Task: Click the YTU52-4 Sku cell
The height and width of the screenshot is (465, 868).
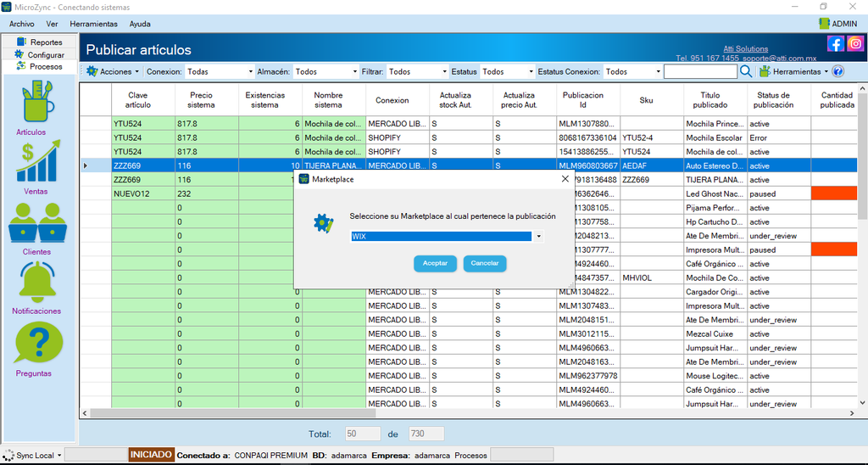Action: click(652, 137)
